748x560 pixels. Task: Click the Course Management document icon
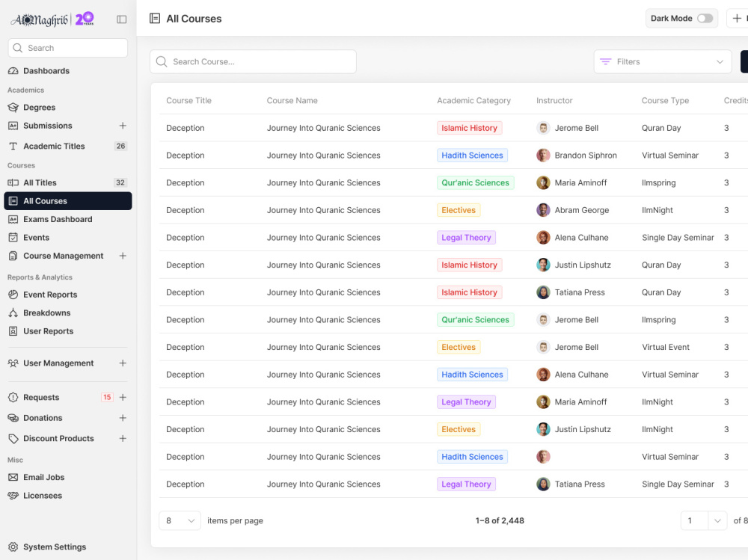point(13,256)
